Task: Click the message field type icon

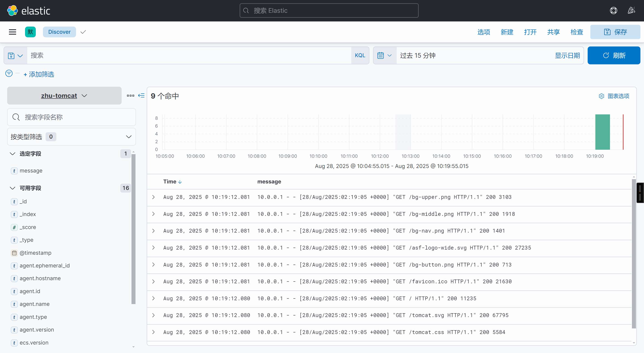Action: [x=14, y=171]
